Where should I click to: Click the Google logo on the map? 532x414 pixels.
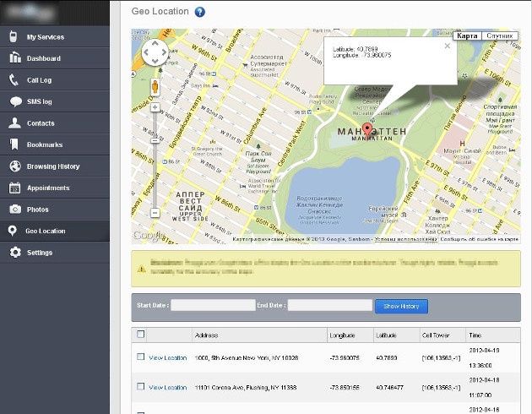tap(147, 235)
